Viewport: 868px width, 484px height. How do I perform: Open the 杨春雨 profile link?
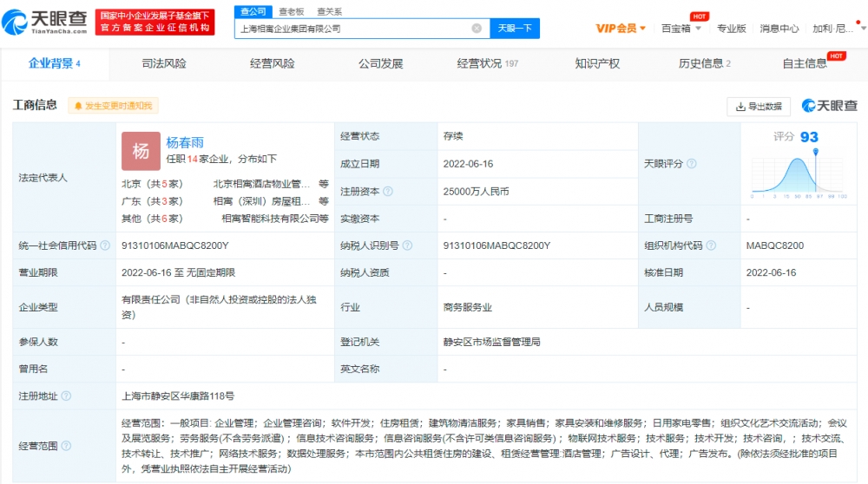pyautogui.click(x=185, y=142)
